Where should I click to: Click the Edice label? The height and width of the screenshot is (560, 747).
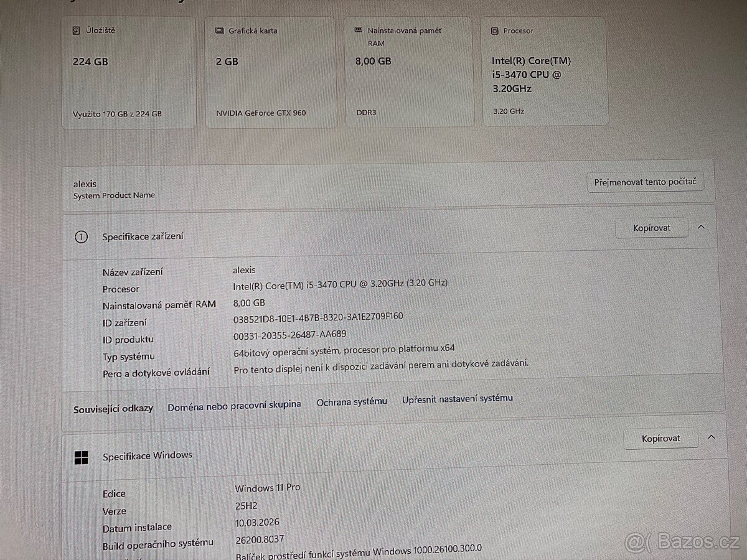(114, 494)
